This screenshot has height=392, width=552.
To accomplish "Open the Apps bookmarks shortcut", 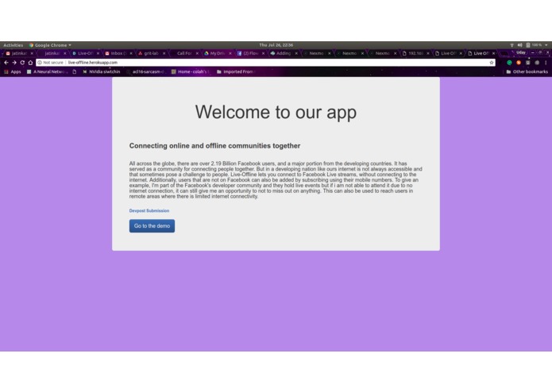I will 13,71.
